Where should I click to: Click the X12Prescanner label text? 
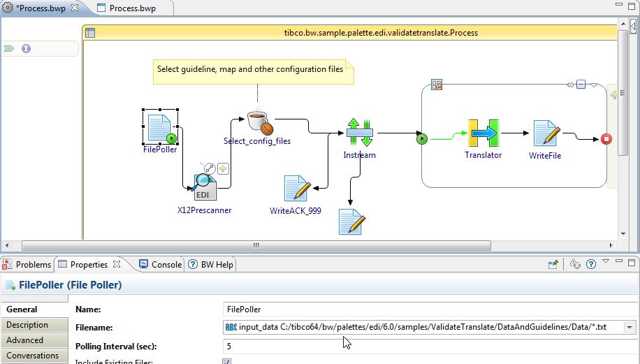pos(205,210)
